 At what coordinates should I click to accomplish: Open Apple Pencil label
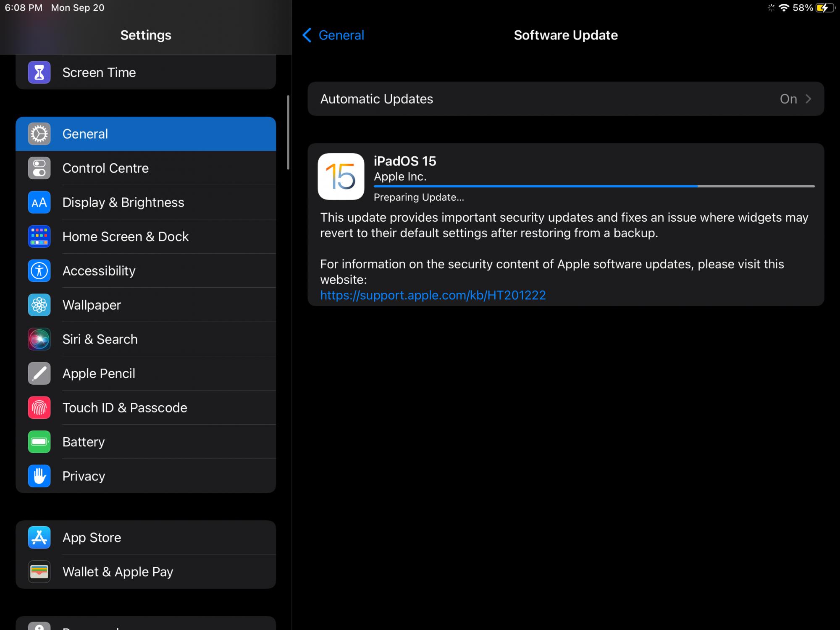point(99,373)
